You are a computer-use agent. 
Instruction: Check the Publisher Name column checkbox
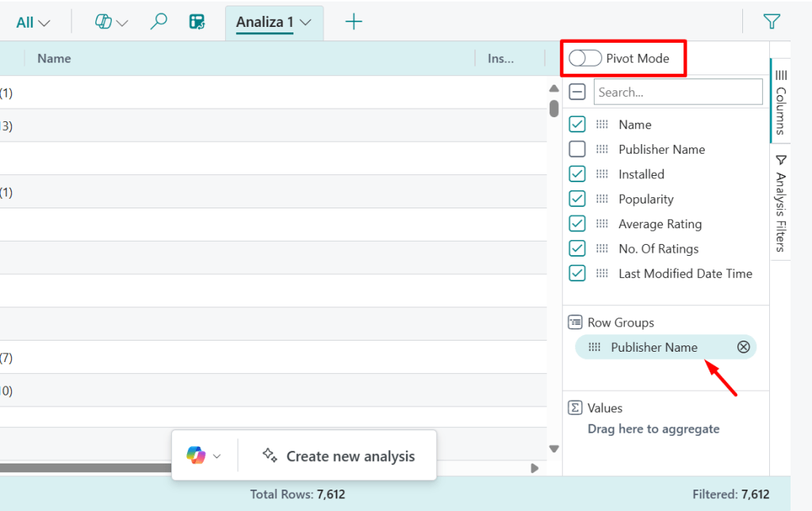point(578,149)
